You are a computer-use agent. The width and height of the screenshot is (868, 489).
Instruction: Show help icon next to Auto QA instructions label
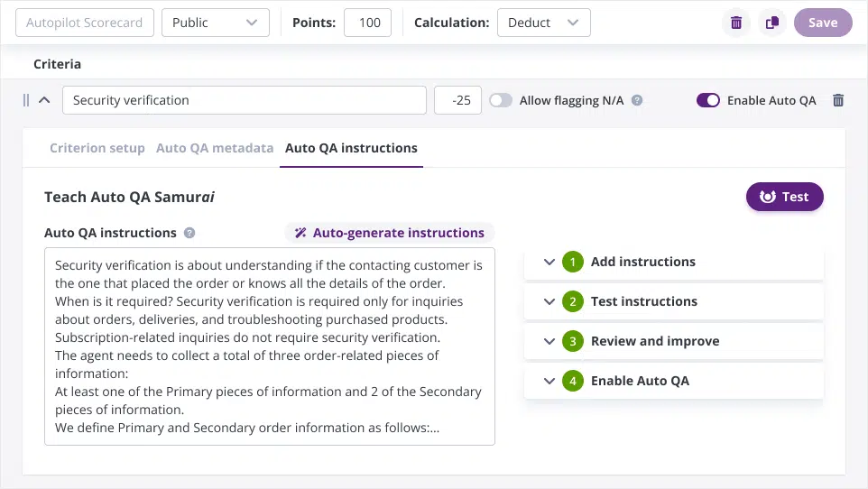(x=189, y=233)
